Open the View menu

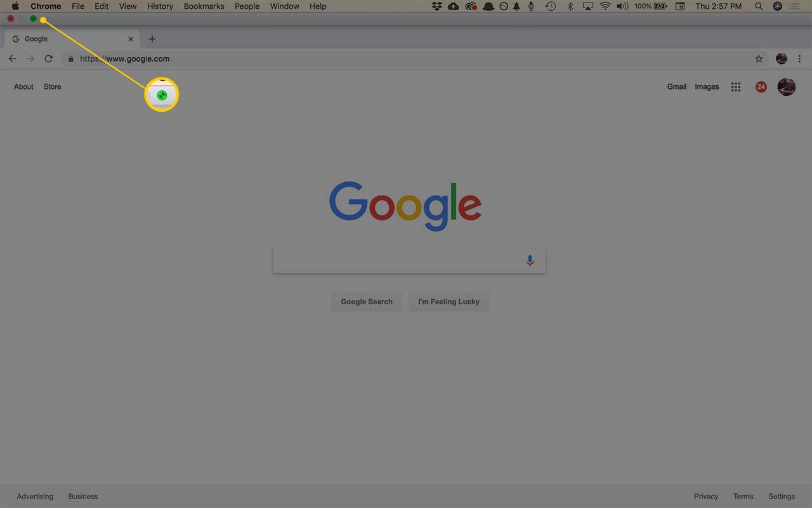click(x=128, y=6)
